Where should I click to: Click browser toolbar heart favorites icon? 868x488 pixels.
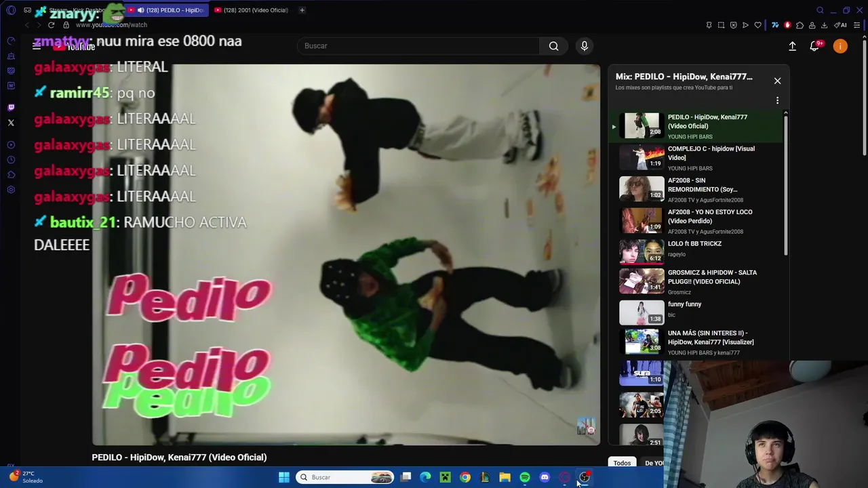tap(757, 25)
